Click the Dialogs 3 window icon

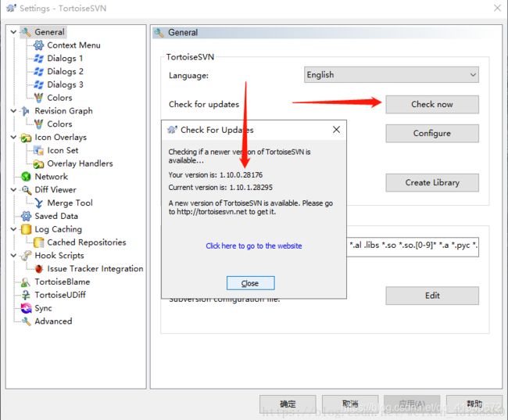pyautogui.click(x=38, y=84)
